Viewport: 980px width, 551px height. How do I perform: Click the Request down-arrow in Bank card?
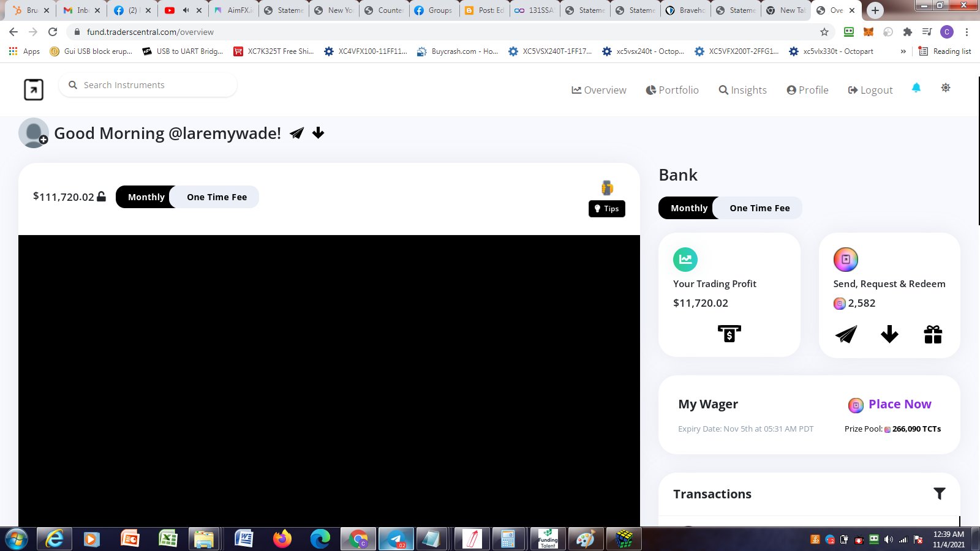pos(889,334)
